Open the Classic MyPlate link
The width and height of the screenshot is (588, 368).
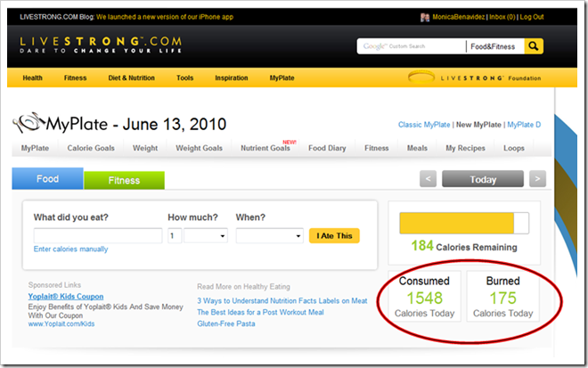click(x=424, y=125)
